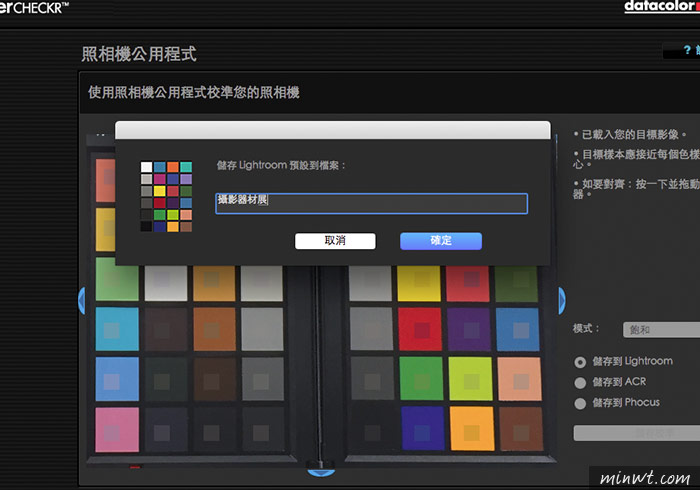Click the medium green color patch

[421, 378]
